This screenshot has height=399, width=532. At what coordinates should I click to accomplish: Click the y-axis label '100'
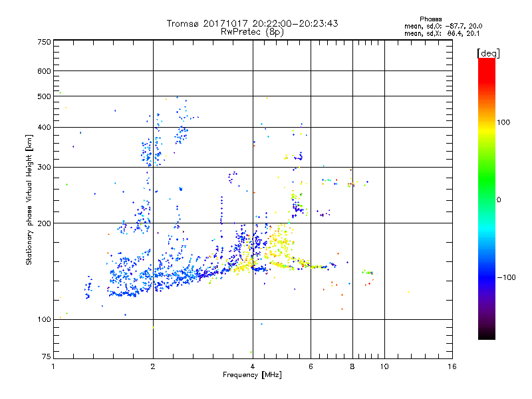click(x=44, y=319)
